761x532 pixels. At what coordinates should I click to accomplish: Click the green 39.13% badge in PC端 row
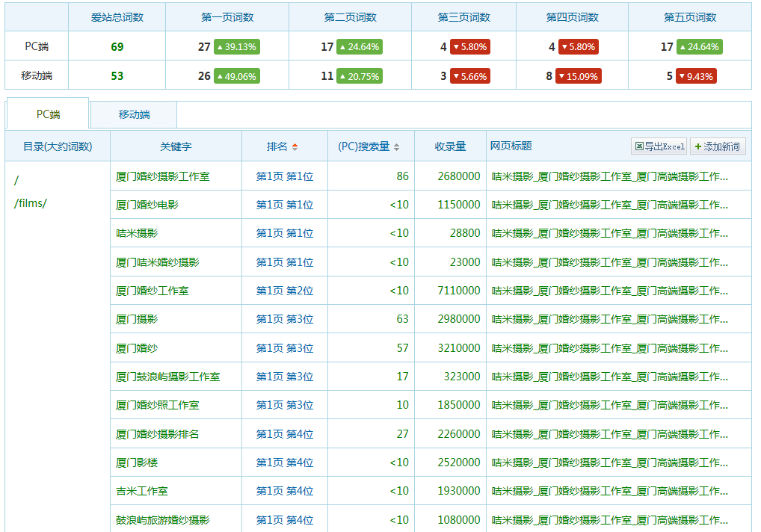[236, 46]
